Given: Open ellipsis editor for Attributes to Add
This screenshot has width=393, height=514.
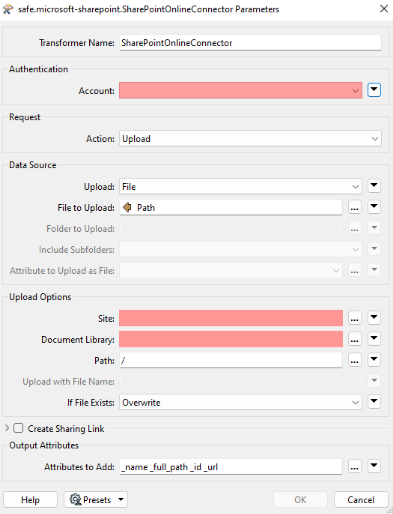Looking at the screenshot, I should pos(354,467).
